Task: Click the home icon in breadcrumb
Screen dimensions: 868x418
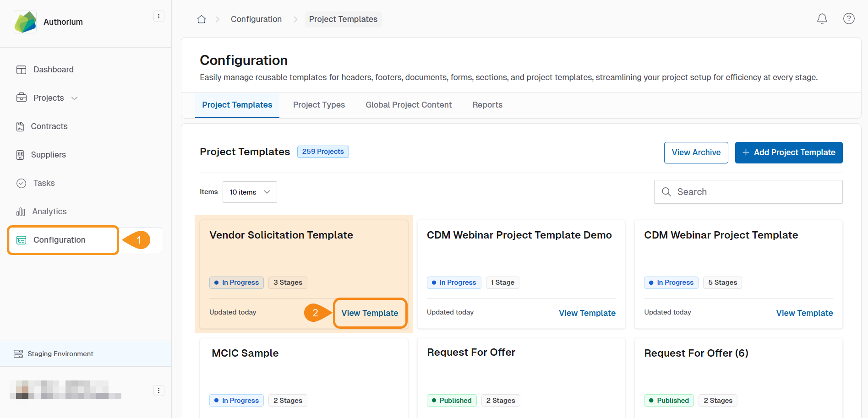Action: click(x=201, y=19)
